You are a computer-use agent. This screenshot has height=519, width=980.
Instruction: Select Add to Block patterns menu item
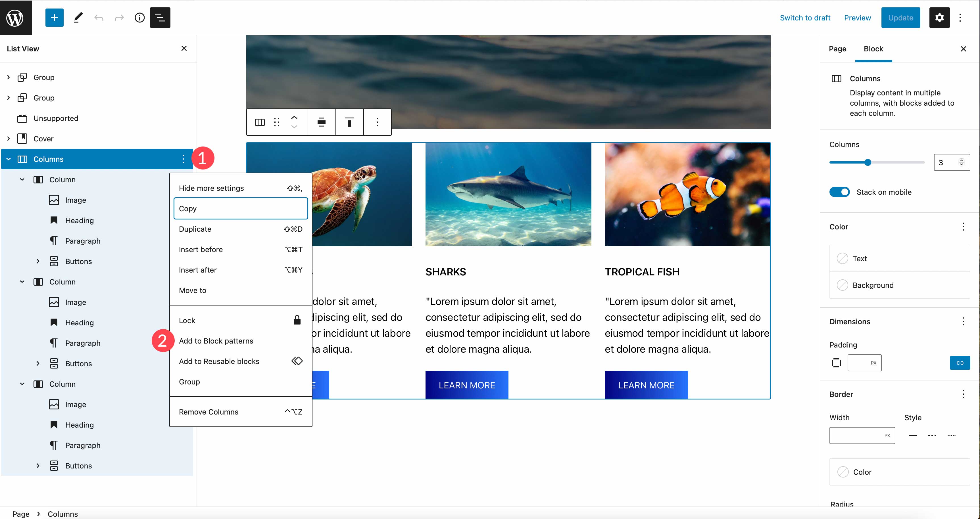tap(216, 340)
